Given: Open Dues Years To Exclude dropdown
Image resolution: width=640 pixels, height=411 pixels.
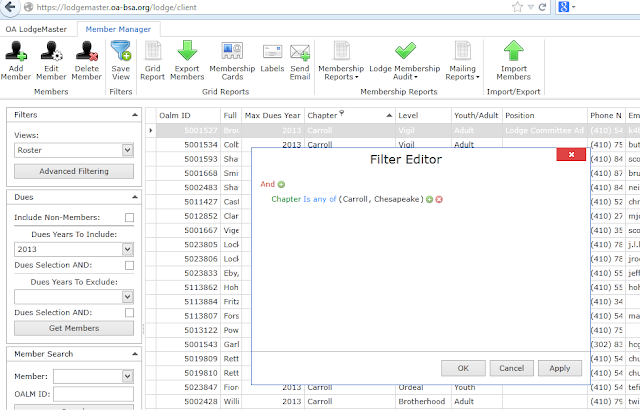Looking at the screenshot, I should tap(127, 297).
